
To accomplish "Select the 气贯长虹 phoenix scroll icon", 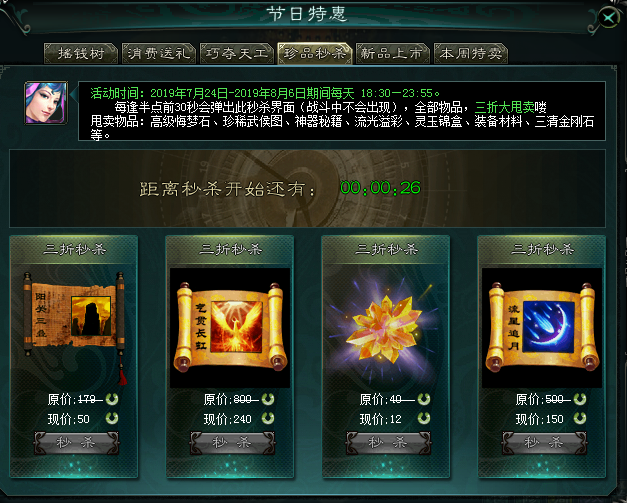I will point(230,328).
